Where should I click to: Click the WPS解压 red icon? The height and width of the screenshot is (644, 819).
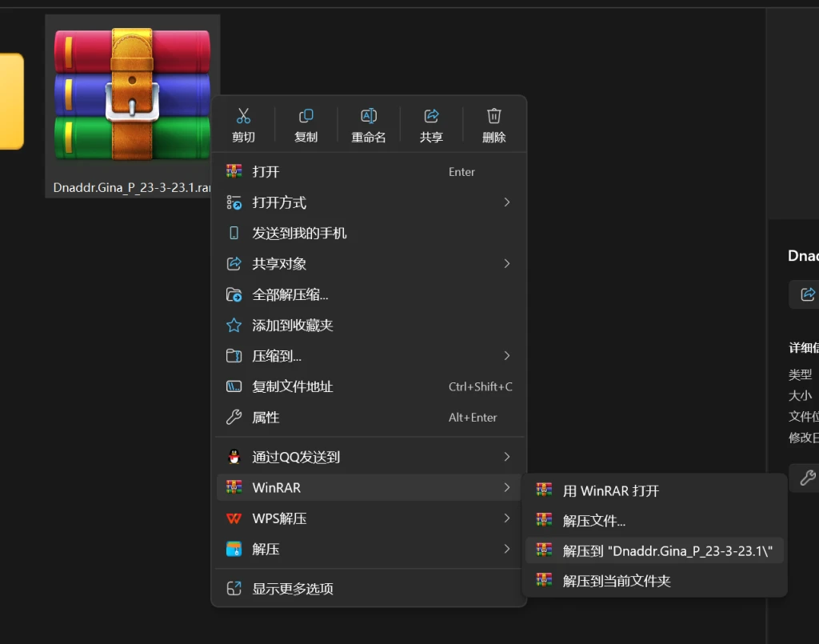pos(234,518)
